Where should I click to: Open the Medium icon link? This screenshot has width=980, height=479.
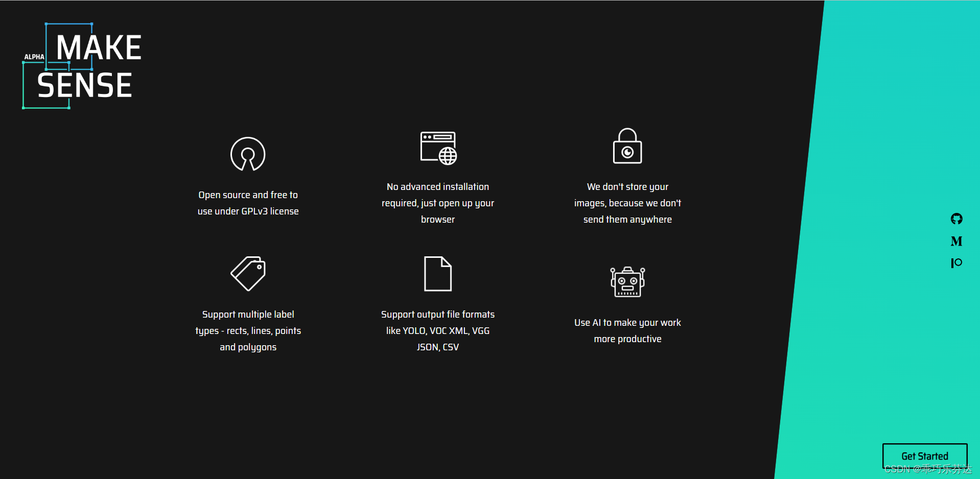pos(956,241)
